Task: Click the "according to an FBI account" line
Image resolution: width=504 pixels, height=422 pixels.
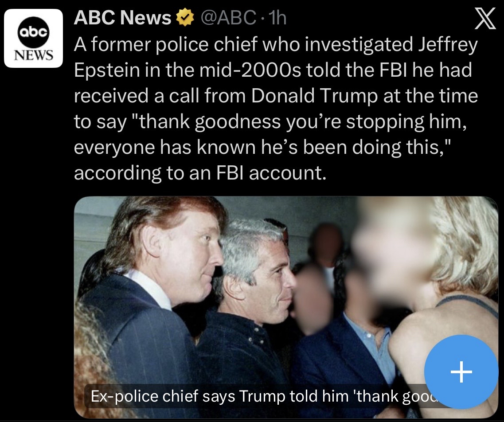Action: tap(200, 173)
